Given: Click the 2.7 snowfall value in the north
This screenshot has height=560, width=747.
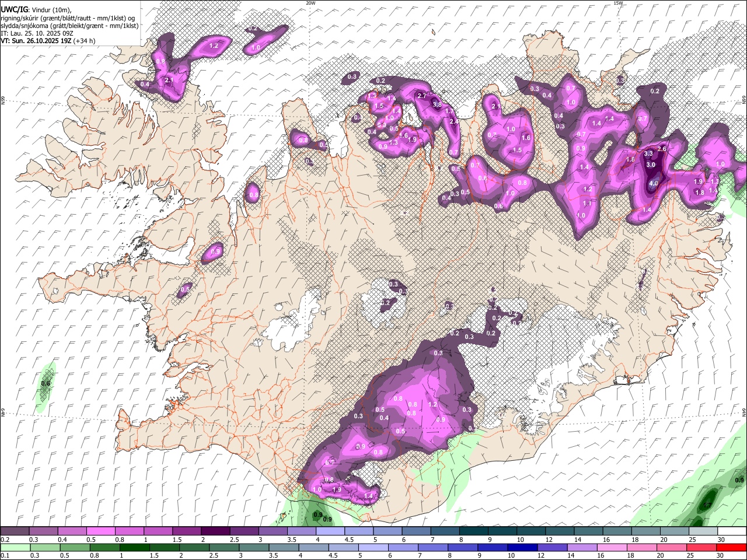Looking at the screenshot, I should coord(422,96).
